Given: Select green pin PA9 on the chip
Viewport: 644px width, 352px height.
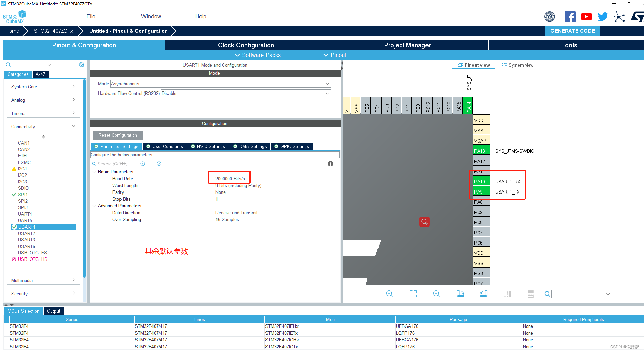Looking at the screenshot, I should point(481,192).
